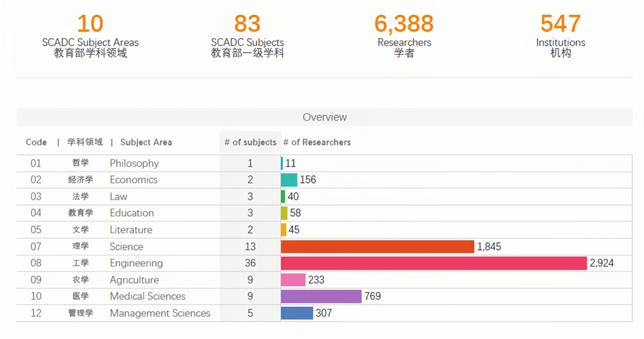Select the 547 Institutions figure

click(x=560, y=24)
